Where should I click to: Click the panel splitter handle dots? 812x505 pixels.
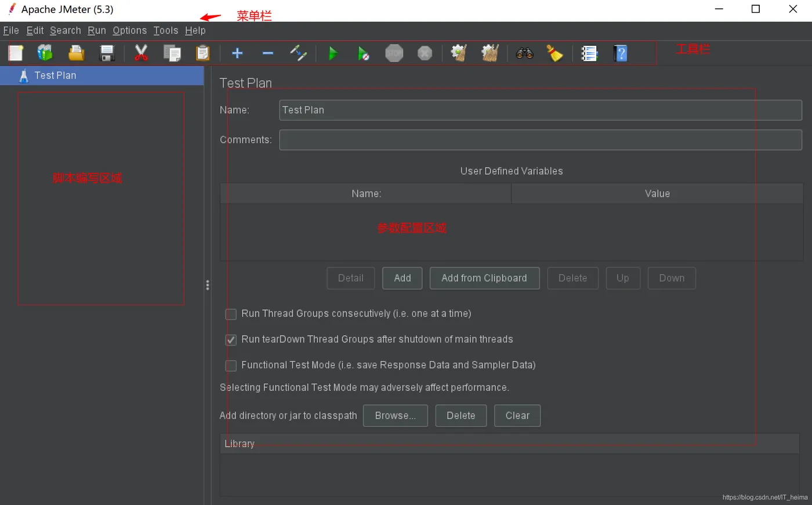click(208, 285)
